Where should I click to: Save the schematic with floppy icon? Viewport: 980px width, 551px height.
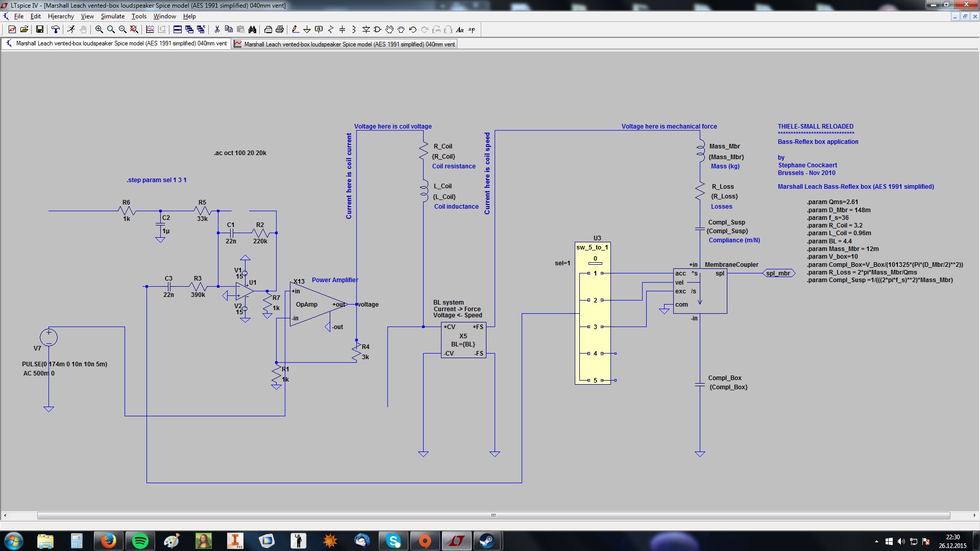click(x=39, y=30)
